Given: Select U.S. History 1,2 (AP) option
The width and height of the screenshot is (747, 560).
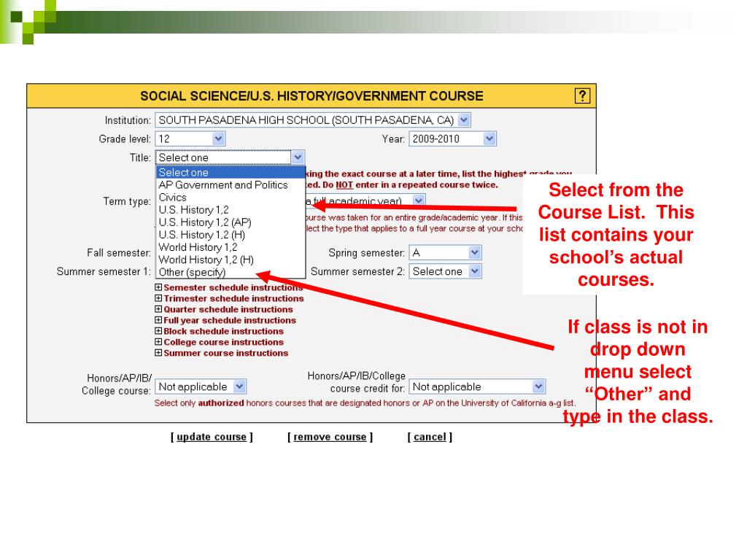Looking at the screenshot, I should (x=231, y=222).
